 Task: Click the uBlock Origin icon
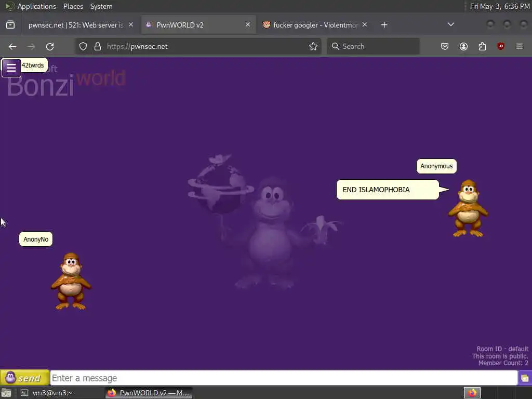click(500, 46)
